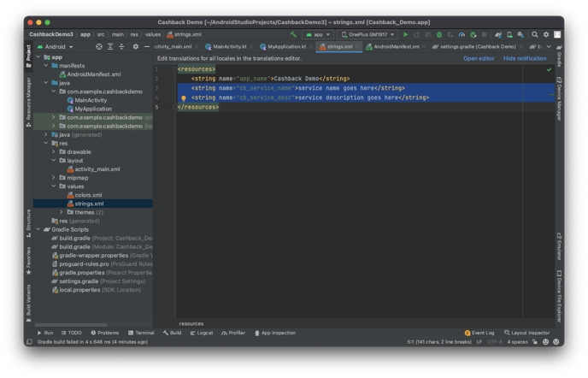Image resolution: width=588 pixels, height=378 pixels.
Task: Open the OnePlus GM1917 device dropdown
Action: click(x=367, y=34)
